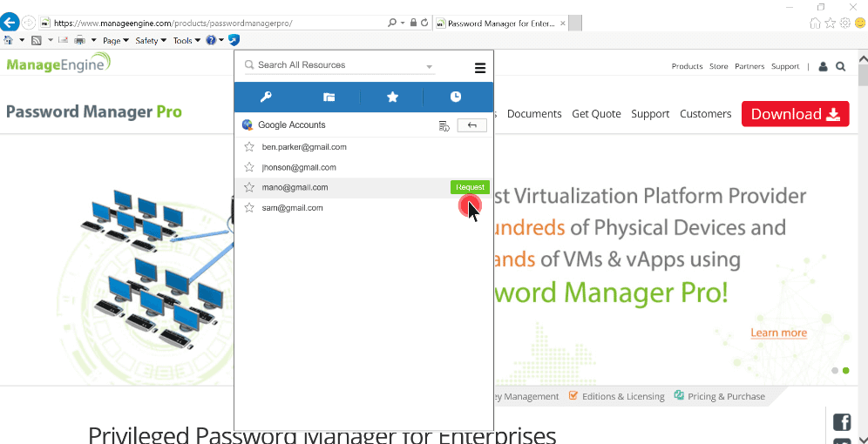This screenshot has height=444, width=868.
Task: Click the Read mail icon
Action: point(63,40)
